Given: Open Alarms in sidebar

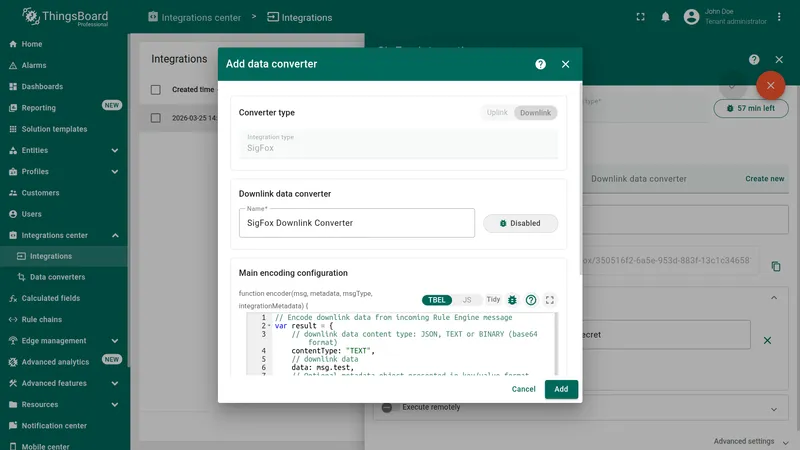Looking at the screenshot, I should click(x=64, y=65).
